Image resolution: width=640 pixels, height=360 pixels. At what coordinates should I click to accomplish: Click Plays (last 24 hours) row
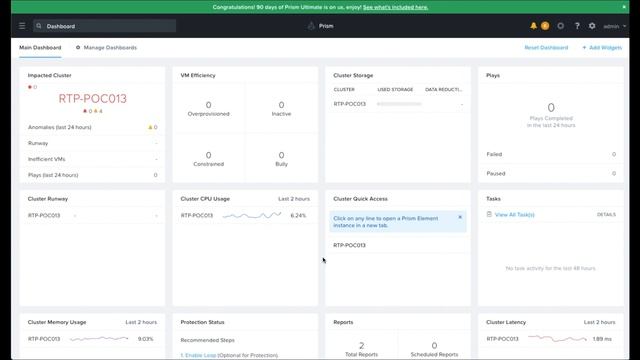93,175
